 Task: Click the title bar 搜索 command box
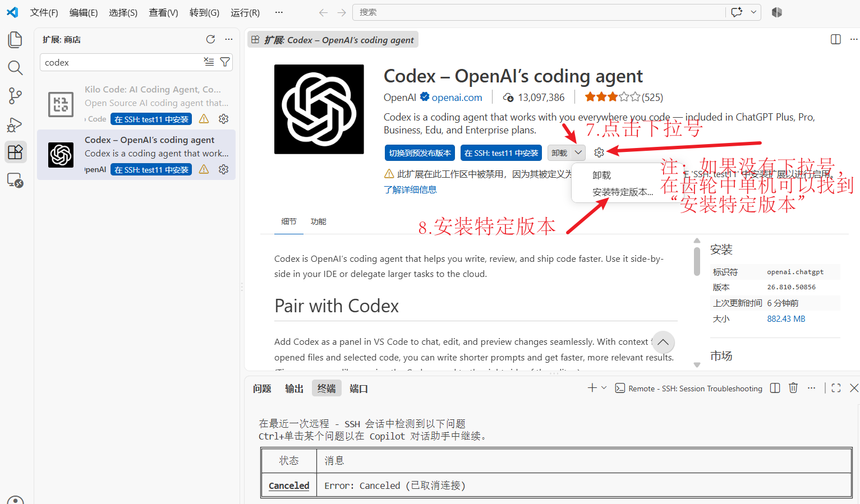tap(539, 12)
